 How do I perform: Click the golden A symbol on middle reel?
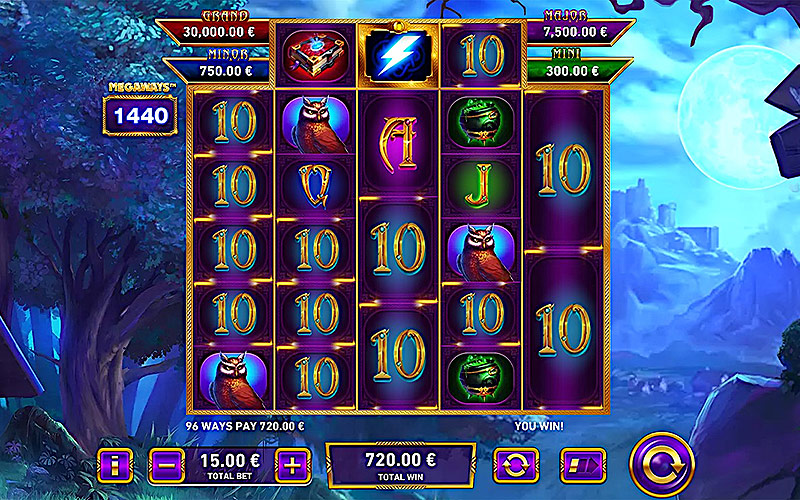398,144
